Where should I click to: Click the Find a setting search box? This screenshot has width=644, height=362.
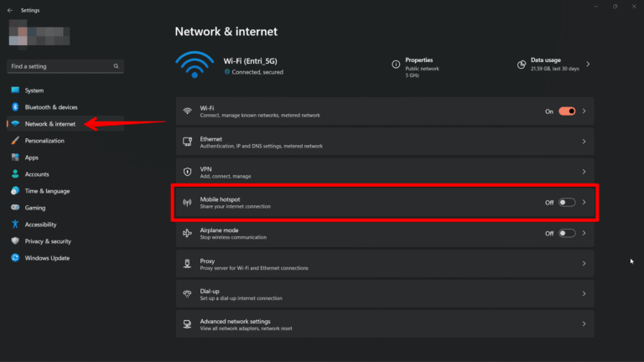pos(65,65)
